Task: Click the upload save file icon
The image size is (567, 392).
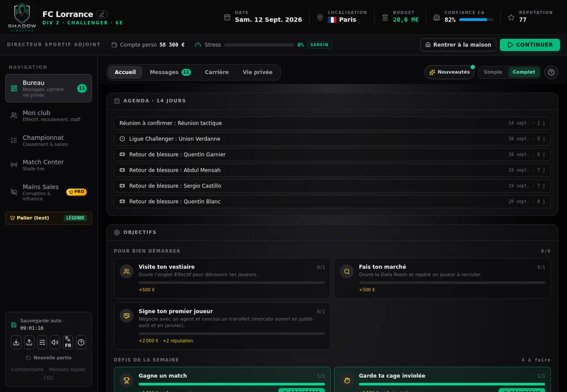Action: tap(29, 343)
